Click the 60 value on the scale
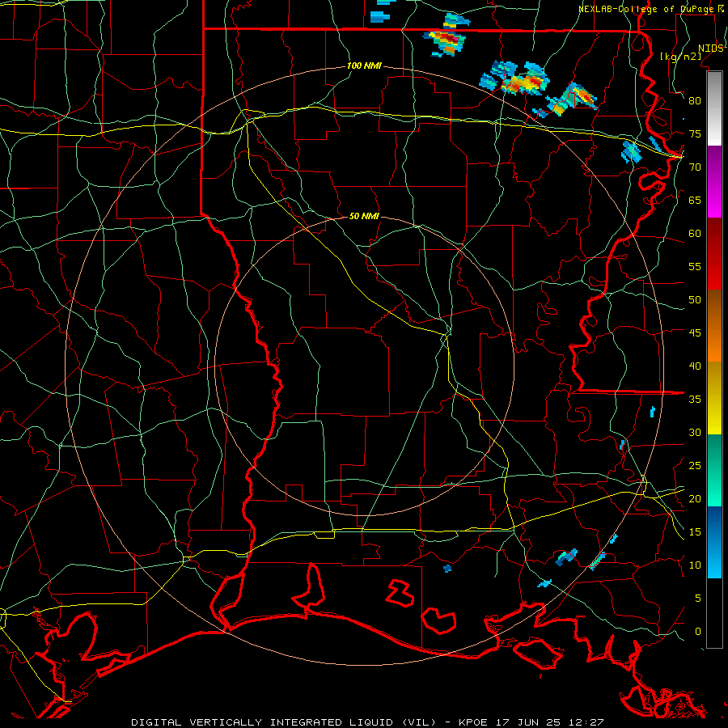 pyautogui.click(x=695, y=233)
